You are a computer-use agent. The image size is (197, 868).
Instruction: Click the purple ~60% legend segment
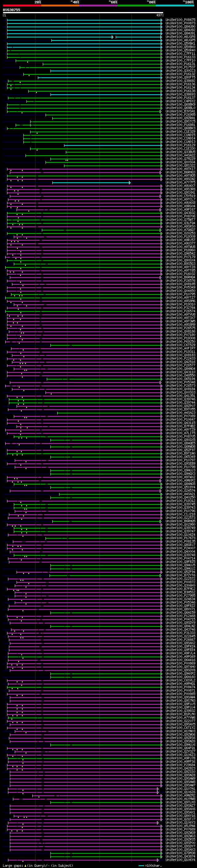click(99, 6)
